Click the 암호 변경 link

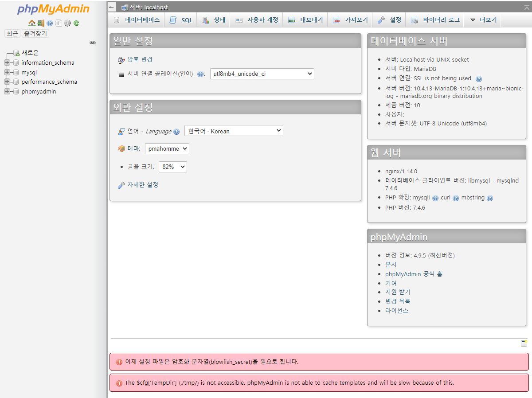tap(140, 59)
